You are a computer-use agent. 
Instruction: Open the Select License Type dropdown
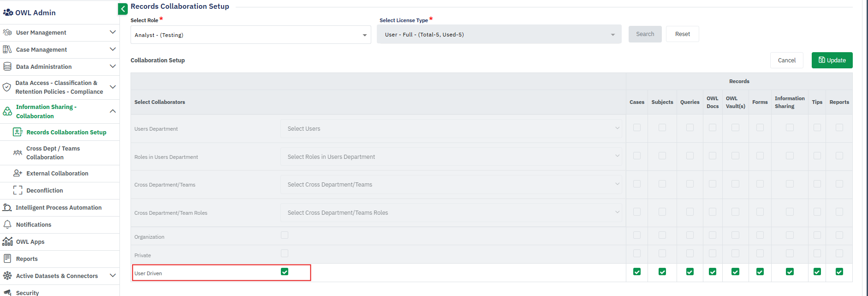pyautogui.click(x=499, y=35)
